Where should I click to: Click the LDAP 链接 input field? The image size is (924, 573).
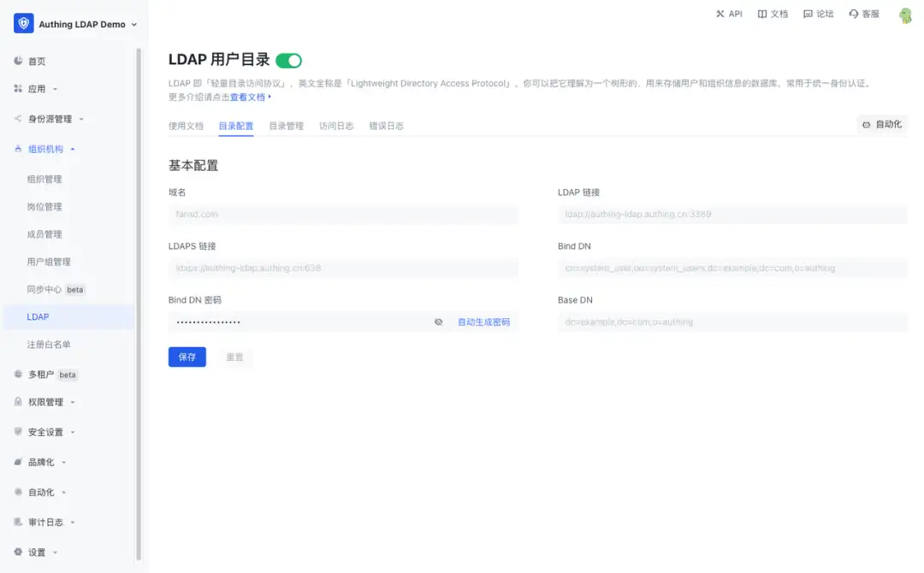tap(732, 215)
